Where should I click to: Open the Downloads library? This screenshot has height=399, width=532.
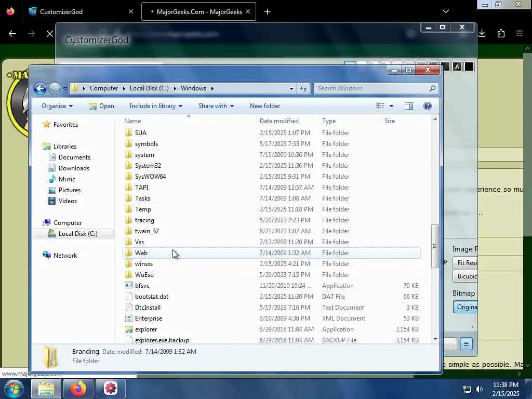pos(74,168)
